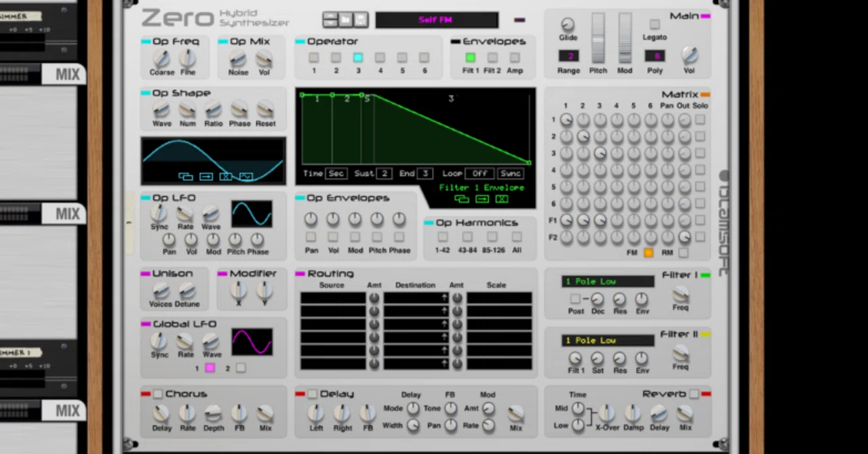Select operator 1
This screenshot has height=454, width=868.
pos(313,58)
